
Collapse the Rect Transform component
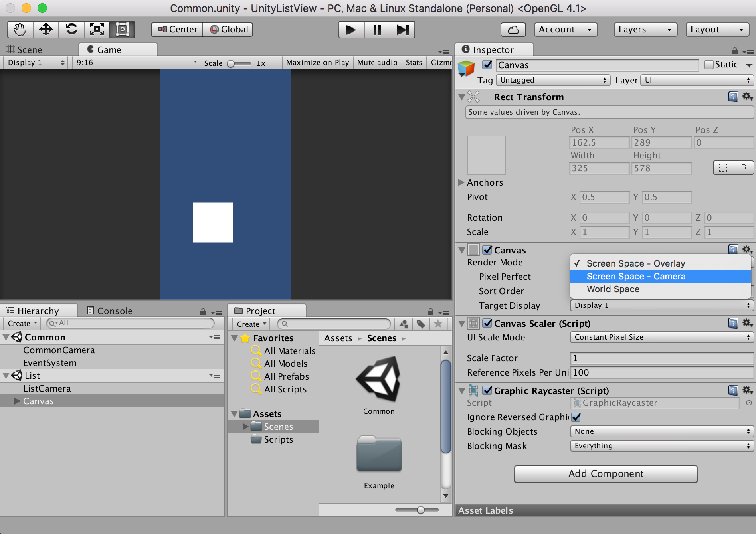[x=462, y=97]
